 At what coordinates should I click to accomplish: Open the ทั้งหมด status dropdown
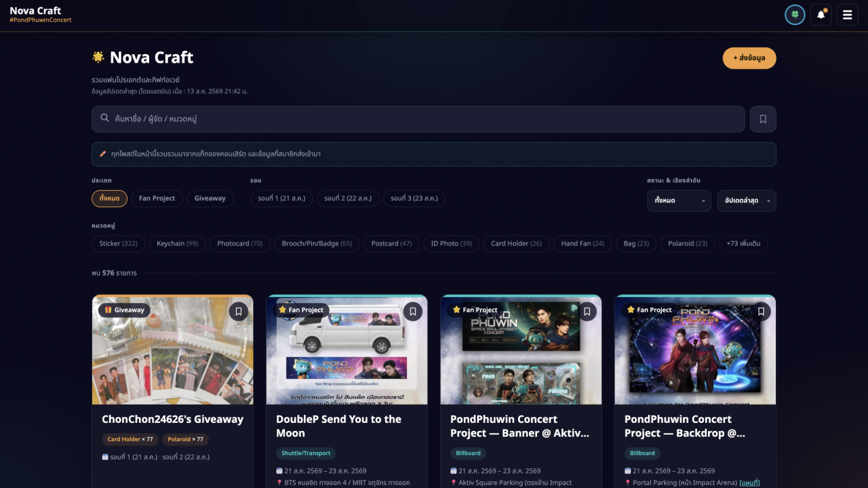[x=679, y=201]
